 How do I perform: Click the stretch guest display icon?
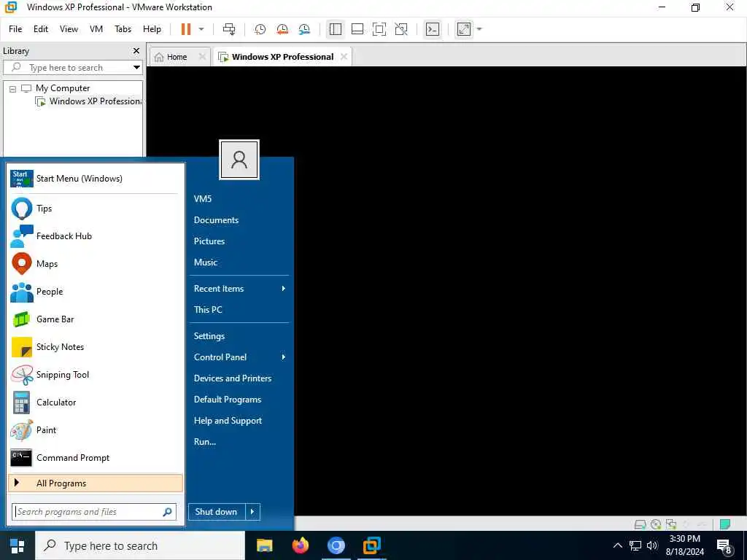click(x=464, y=29)
